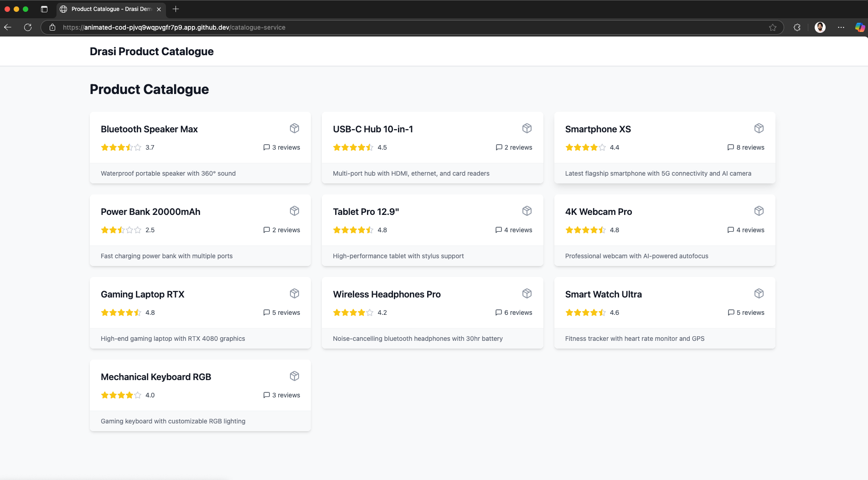
Task: Toggle the bookmark star for this page
Action: click(x=772, y=27)
